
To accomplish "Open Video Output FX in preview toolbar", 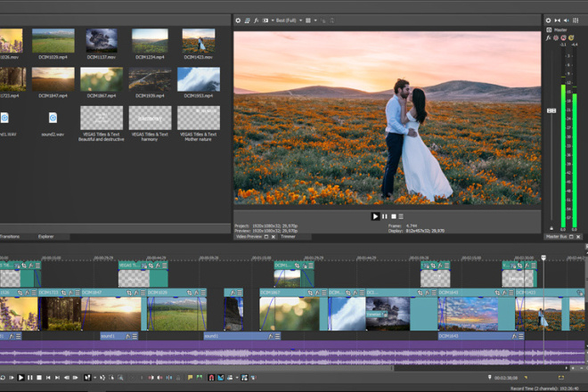I will (256, 20).
